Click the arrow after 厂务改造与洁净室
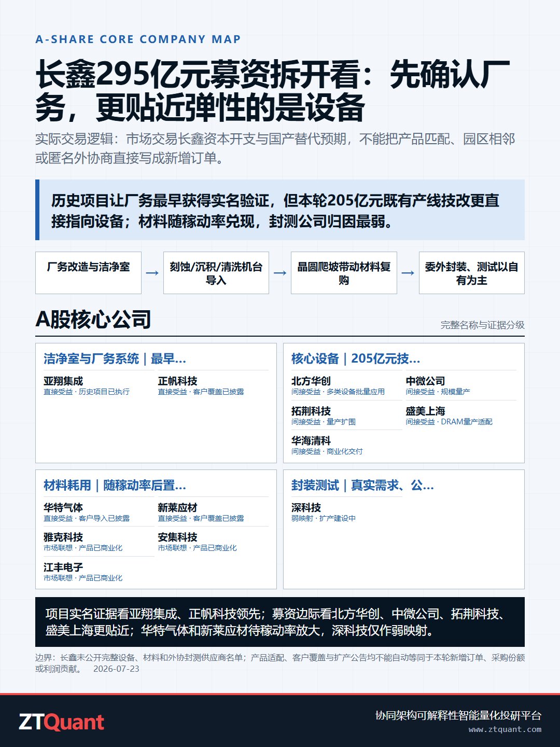The width and height of the screenshot is (560, 747). click(152, 273)
